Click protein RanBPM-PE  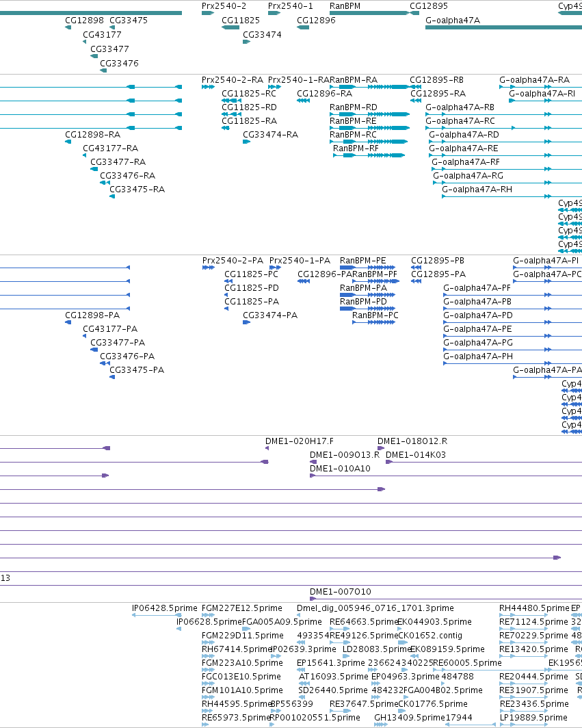coord(362,261)
